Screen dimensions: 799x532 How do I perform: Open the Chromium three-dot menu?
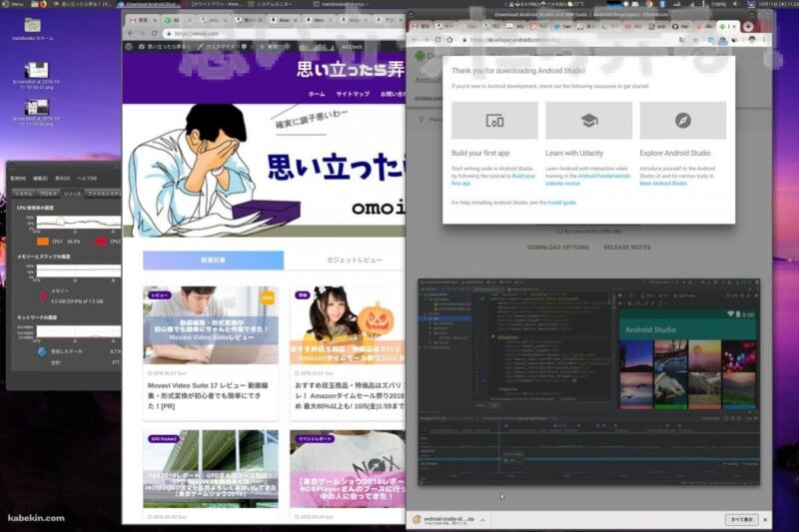point(764,39)
